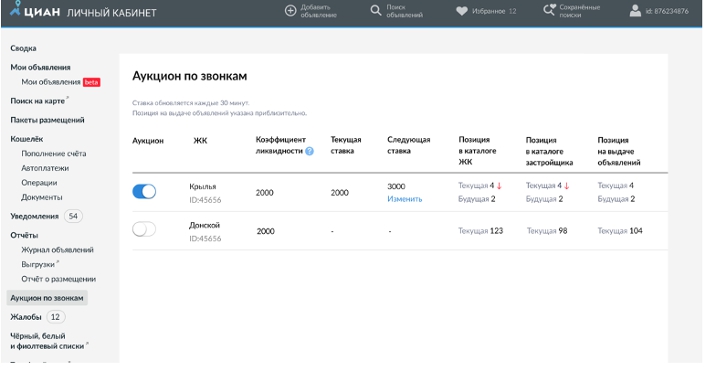
Task: Click Добавить объявление in header
Action: point(318,11)
